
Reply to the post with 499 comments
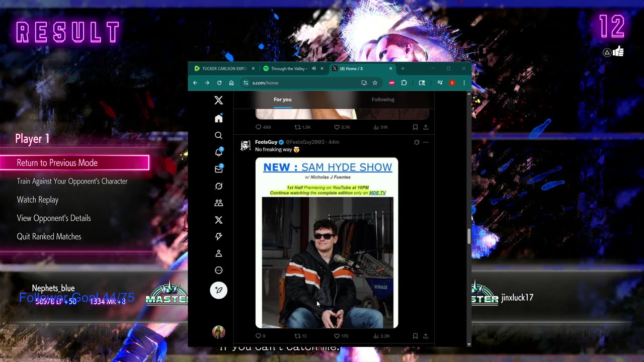263,127
